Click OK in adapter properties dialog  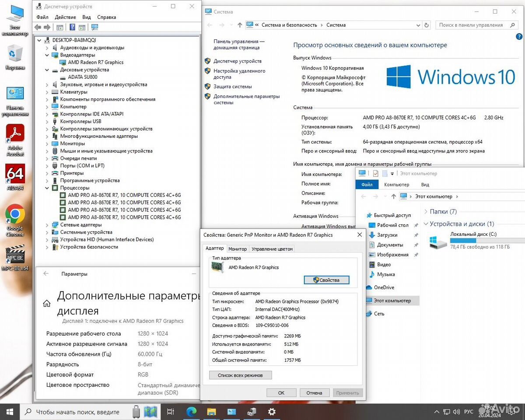(x=281, y=393)
